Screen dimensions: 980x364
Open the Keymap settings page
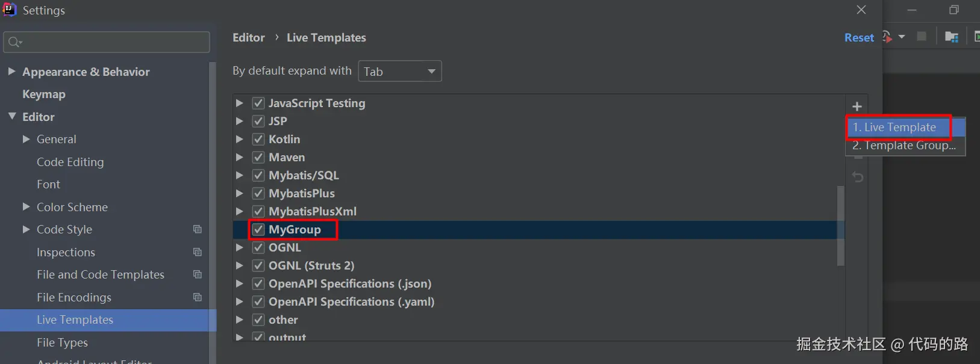pos(44,94)
